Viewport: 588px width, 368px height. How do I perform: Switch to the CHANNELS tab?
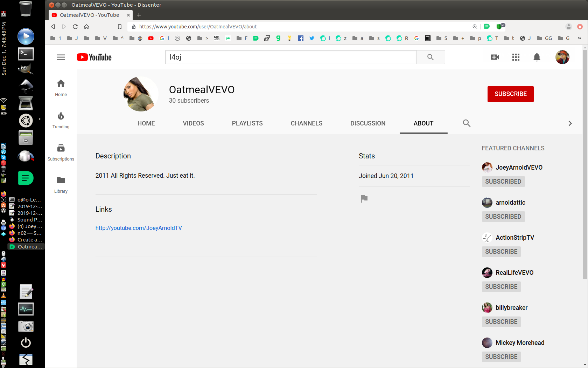coord(307,123)
